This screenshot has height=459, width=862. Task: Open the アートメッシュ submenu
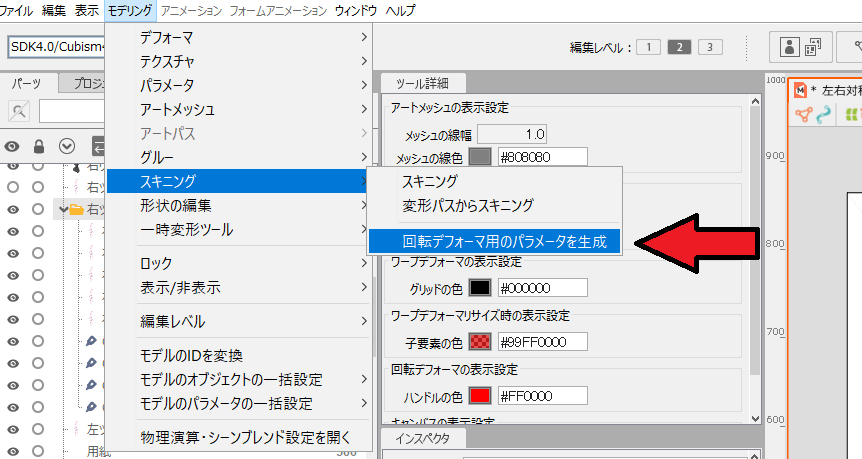pos(239,109)
